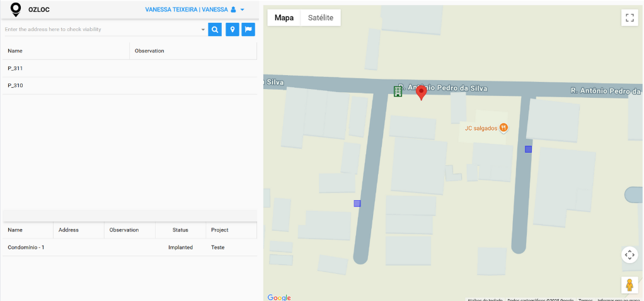Select the P_310 row
Image resolution: width=644 pixels, height=301 pixels.
point(130,86)
